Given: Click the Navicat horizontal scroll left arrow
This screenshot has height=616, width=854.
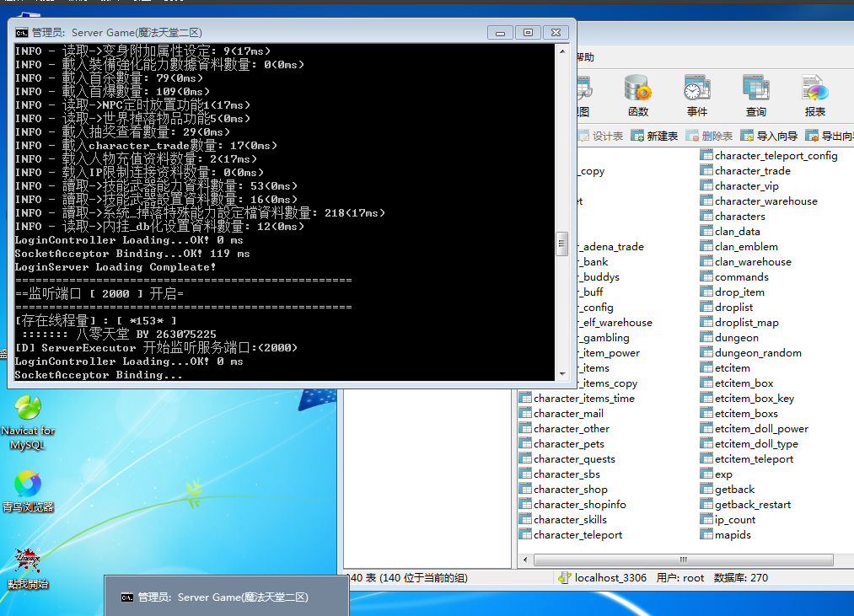Looking at the screenshot, I should tap(525, 560).
